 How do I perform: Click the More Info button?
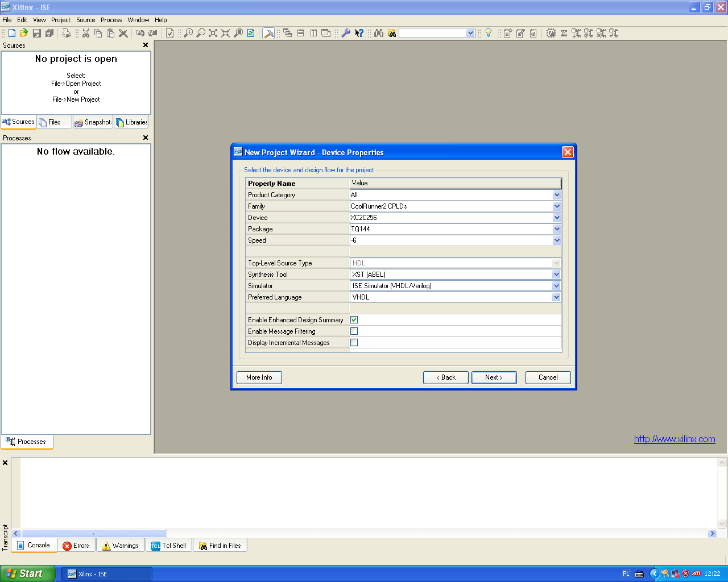tap(259, 377)
